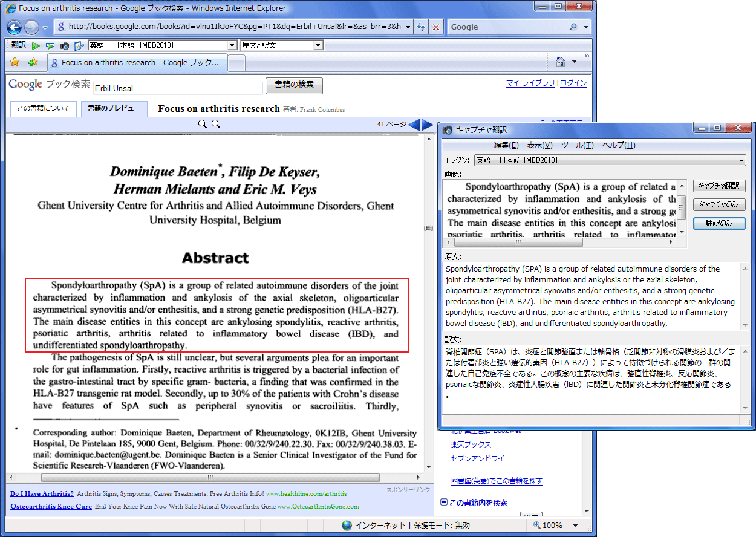Click the キャプチャ翻訳 button
Image resolution: width=756 pixels, height=537 pixels.
point(719,186)
